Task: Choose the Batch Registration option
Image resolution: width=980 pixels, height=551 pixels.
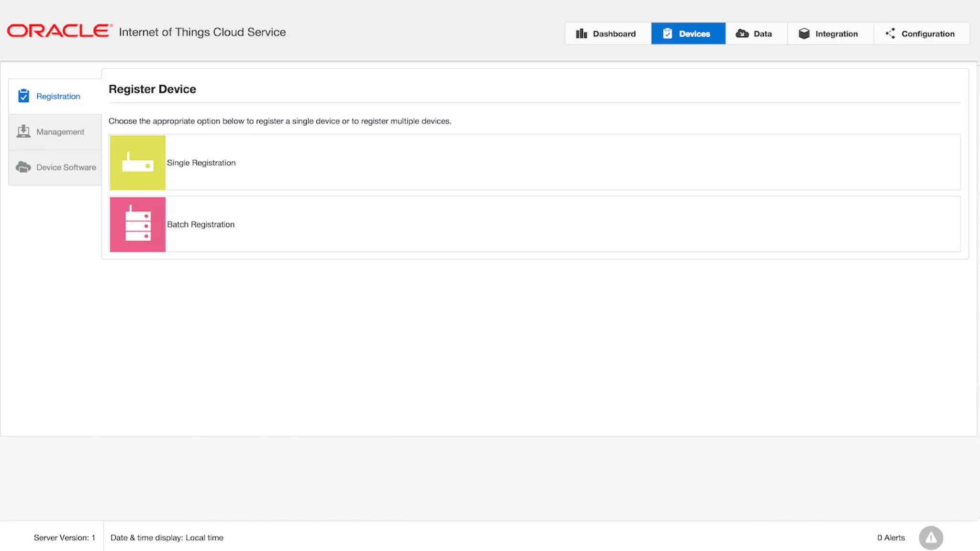Action: pos(201,224)
